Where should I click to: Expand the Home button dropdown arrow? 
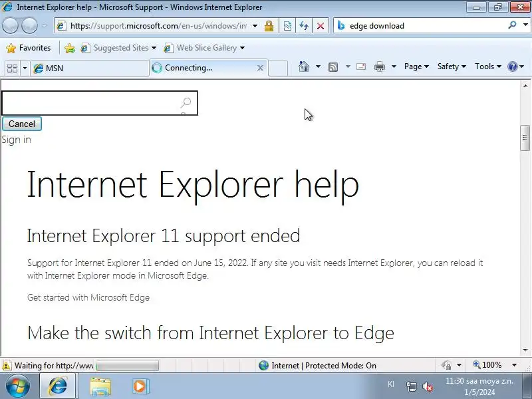(x=318, y=66)
